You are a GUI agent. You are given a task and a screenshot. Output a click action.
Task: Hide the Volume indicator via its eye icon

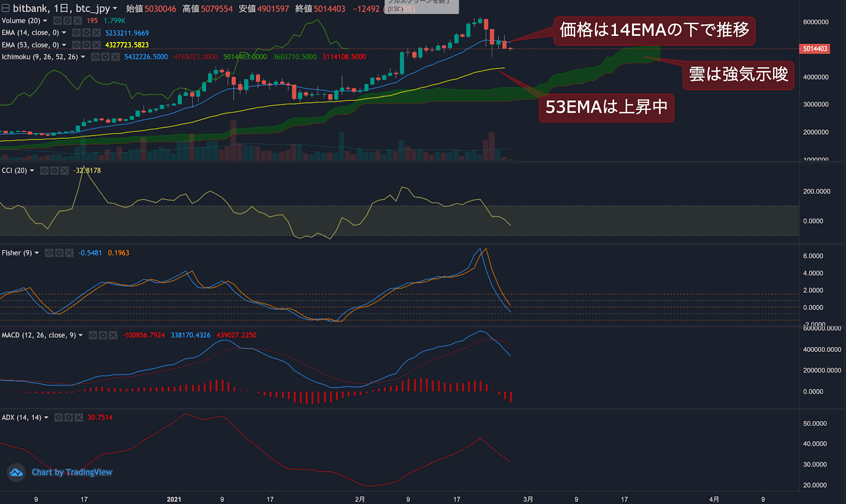(58, 21)
